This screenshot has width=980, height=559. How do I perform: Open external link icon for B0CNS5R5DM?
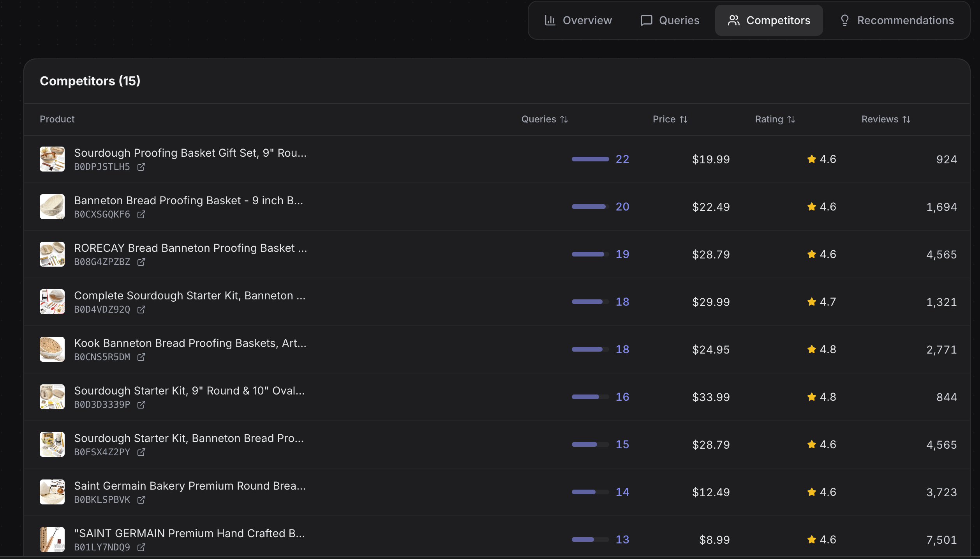141,357
